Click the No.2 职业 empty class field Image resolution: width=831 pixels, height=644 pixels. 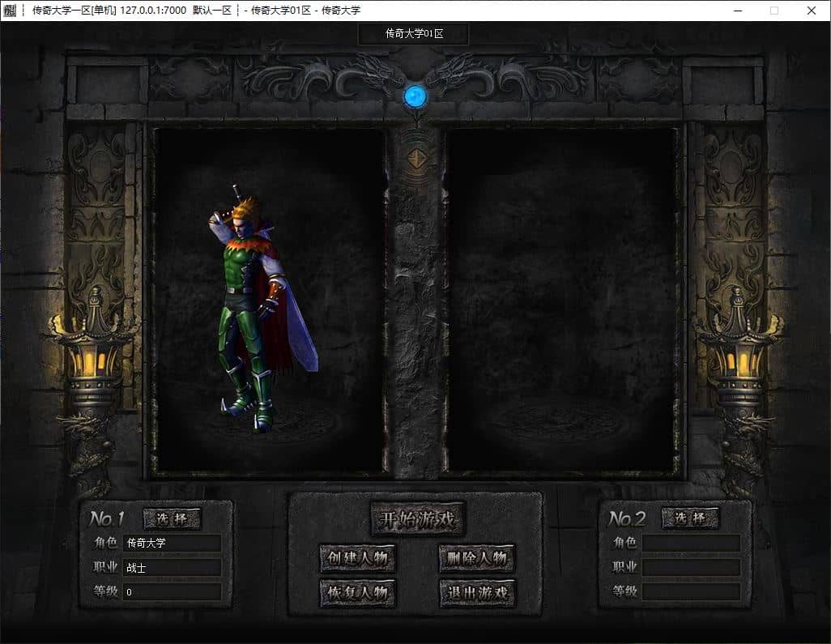click(x=691, y=567)
